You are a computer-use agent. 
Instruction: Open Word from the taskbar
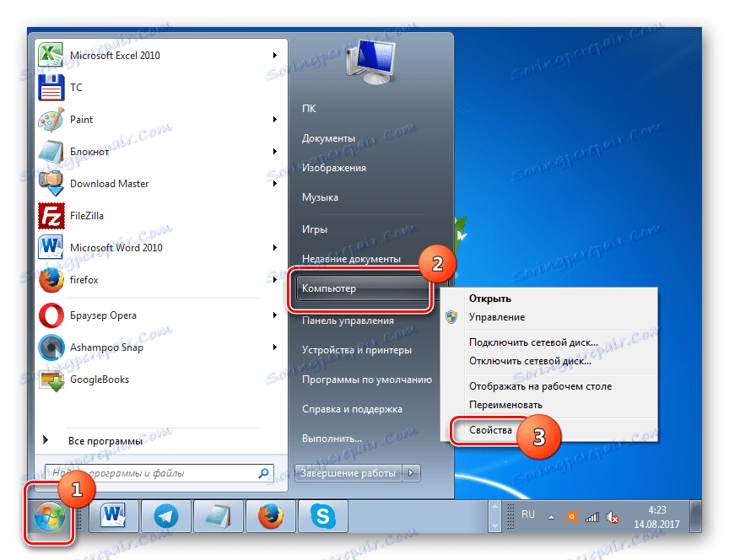(113, 516)
